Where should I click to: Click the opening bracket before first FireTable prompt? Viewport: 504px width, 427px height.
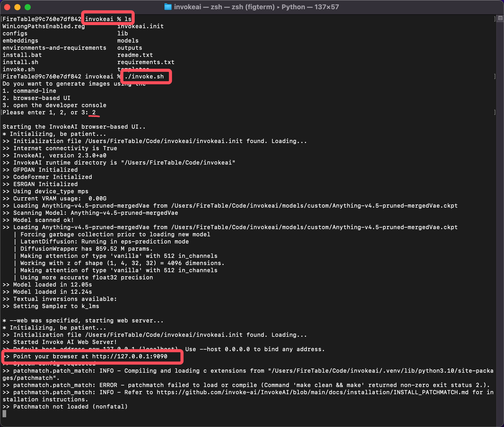tap(2, 19)
